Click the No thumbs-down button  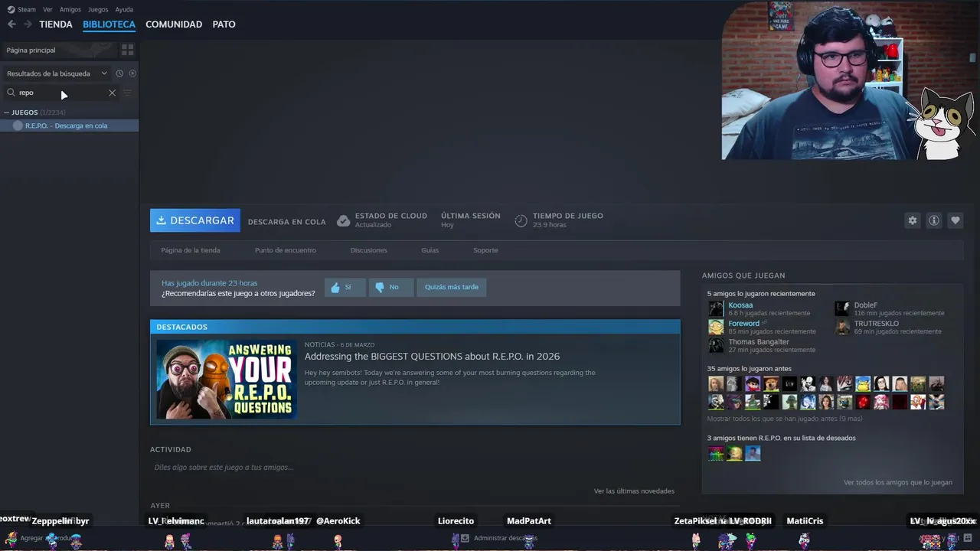(391, 287)
